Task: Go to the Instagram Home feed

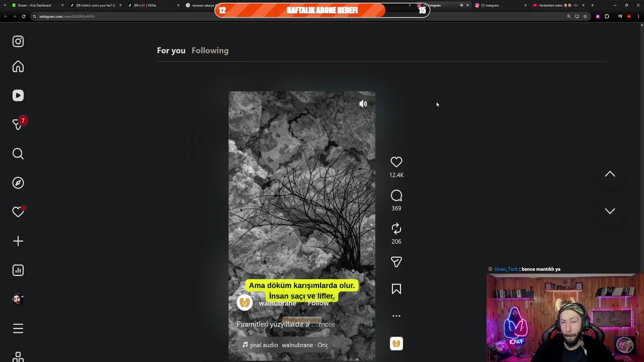Action: pos(18,67)
